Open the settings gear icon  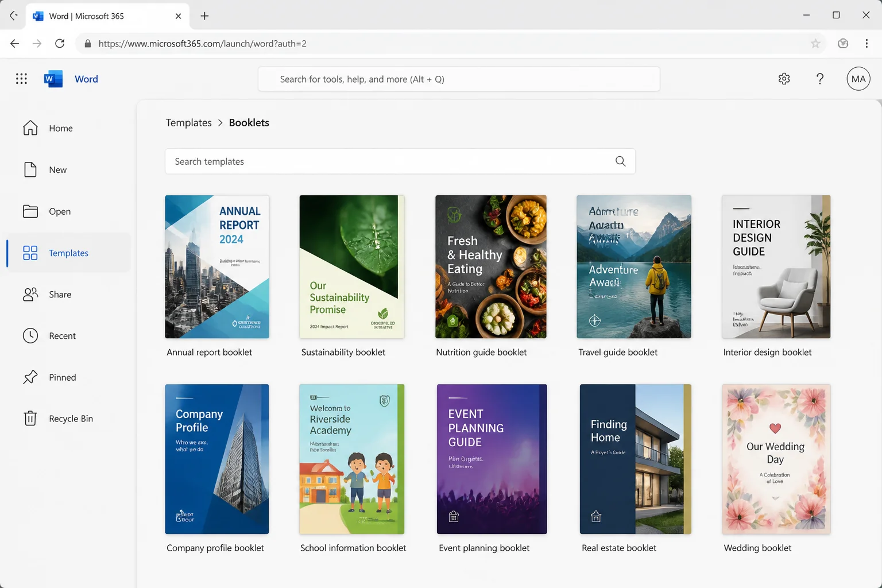[784, 79]
